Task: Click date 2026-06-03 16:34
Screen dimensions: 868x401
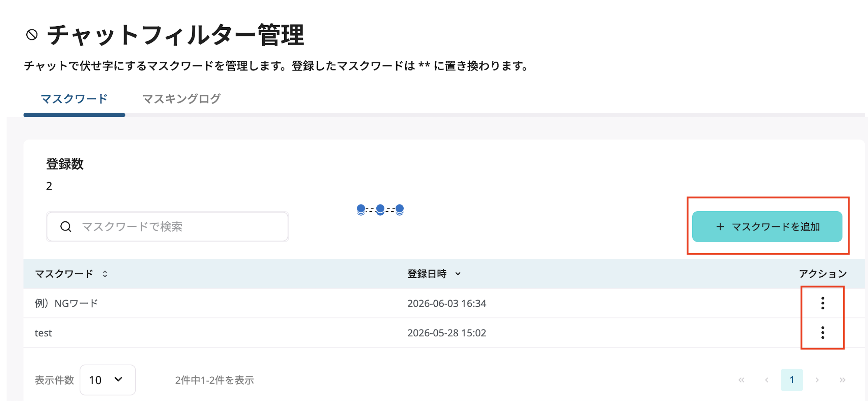Action: (446, 303)
